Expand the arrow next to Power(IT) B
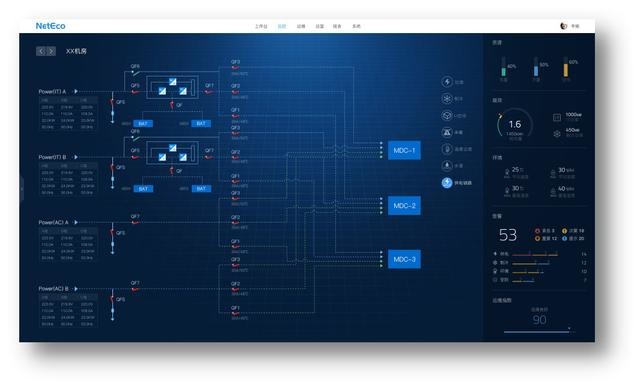 (76, 157)
